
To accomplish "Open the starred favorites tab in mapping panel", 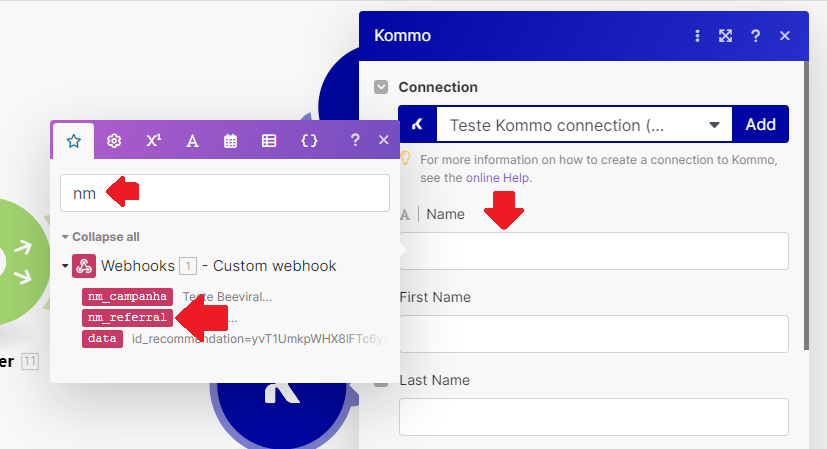I will tap(74, 141).
